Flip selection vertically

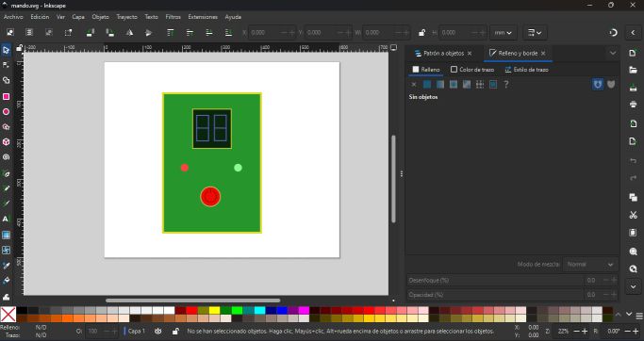[x=149, y=32]
